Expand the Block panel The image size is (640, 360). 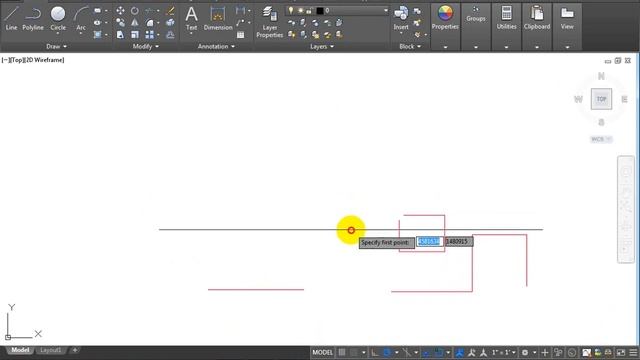pos(410,47)
